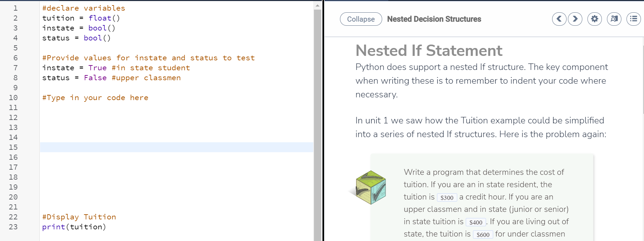The width and height of the screenshot is (644, 241).
Task: Click the $300 tuition code label
Action: tap(447, 197)
